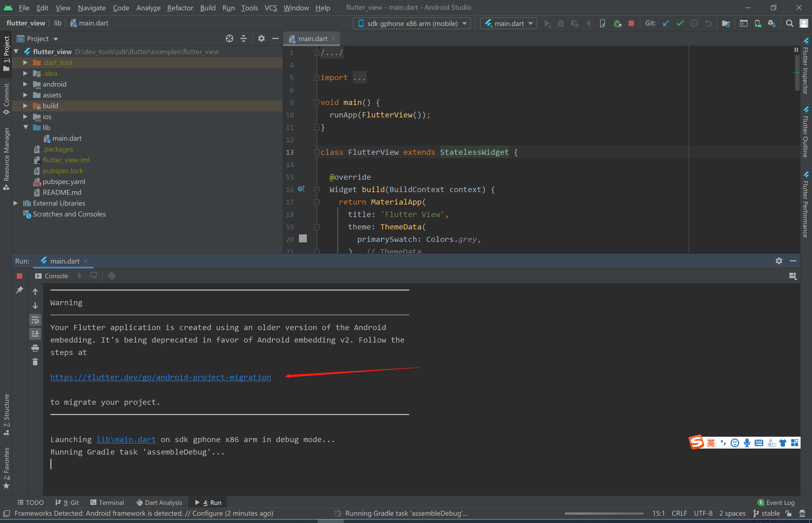Screen dimensions: 812x523
Task: Expand the .dart_tool folder
Action: tap(25, 63)
